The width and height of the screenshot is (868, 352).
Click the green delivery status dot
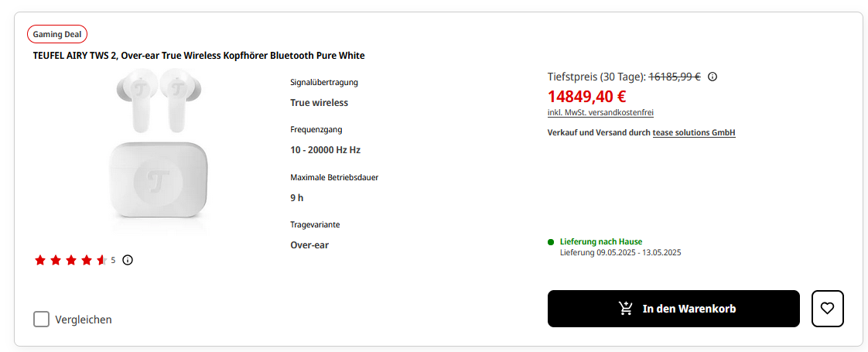tap(551, 242)
